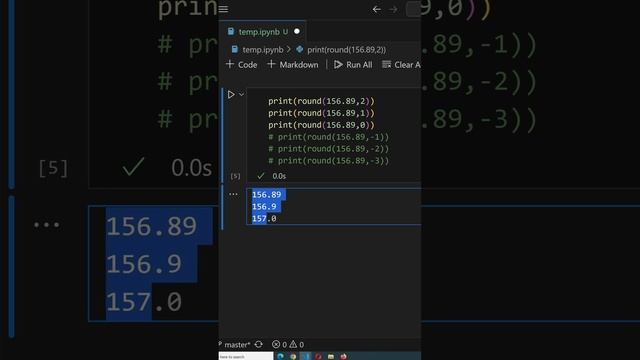Clear all outputs from the toolbar
Image resolution: width=640 pixels, height=360 pixels.
401,64
